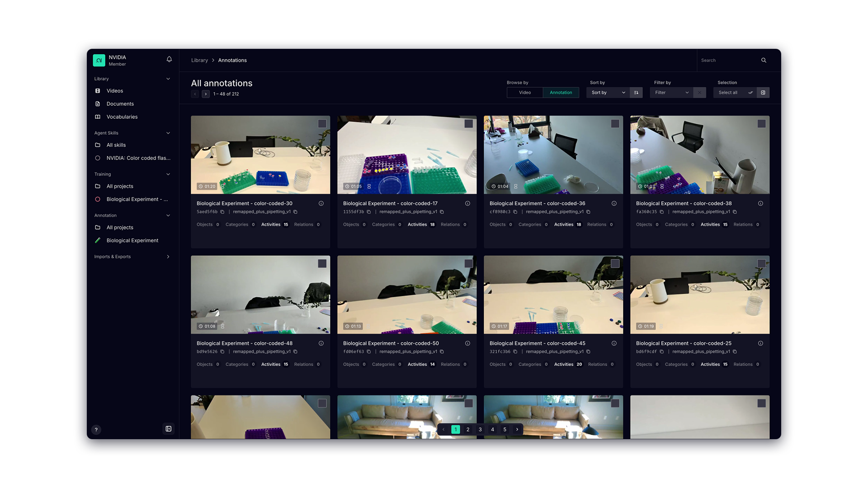Go to page 5
Viewport: 868px width, 488px height.
coord(505,429)
